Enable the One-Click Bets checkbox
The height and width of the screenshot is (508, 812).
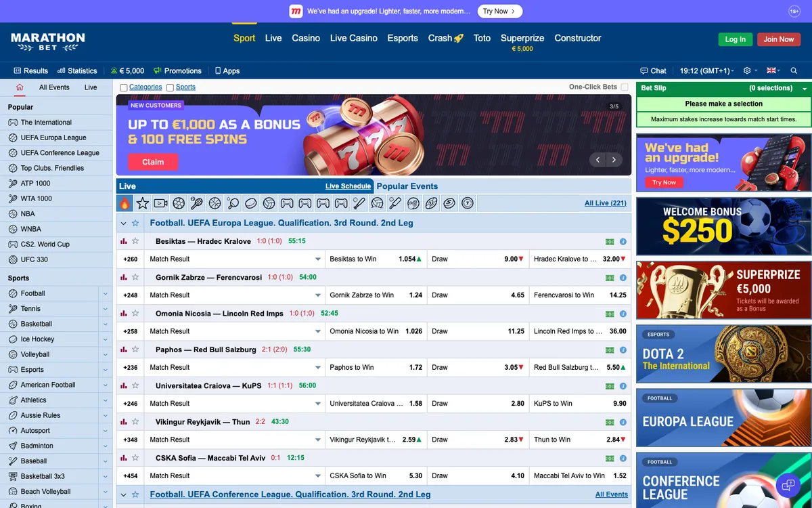tap(625, 87)
